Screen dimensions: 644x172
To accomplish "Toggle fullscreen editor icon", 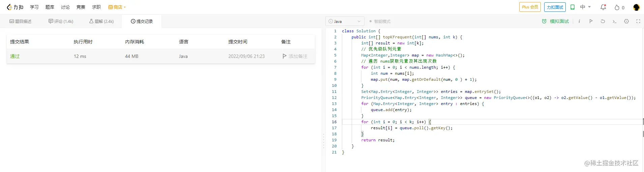I will [638, 21].
